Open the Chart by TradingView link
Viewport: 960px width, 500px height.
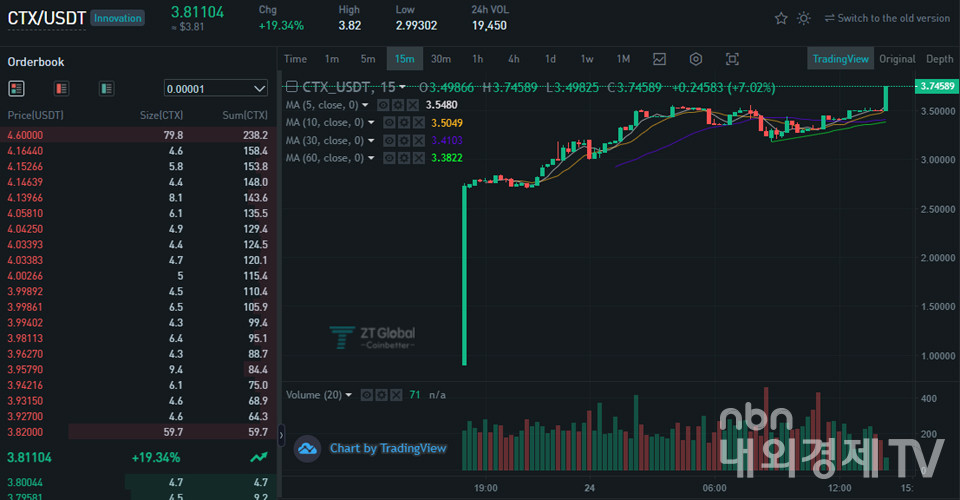pos(388,449)
